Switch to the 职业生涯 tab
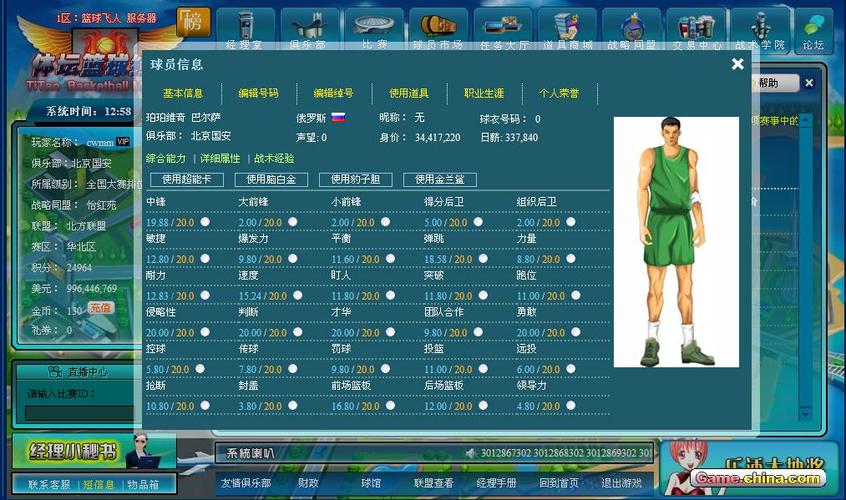The height and width of the screenshot is (500, 846). pyautogui.click(x=484, y=93)
